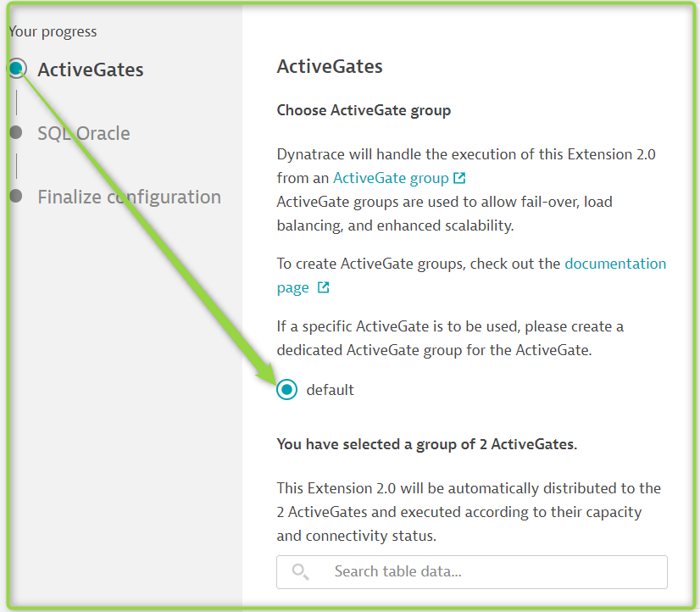Screen dimensions: 700x612
Task: Go to ActiveGates step in progress sidebar
Action: pos(90,70)
